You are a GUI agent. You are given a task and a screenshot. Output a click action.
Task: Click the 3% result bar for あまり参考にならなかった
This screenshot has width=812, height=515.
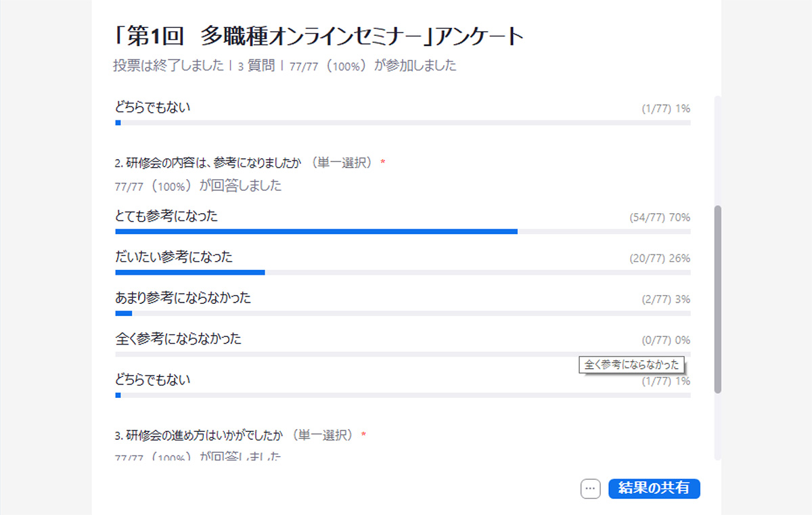tap(124, 313)
